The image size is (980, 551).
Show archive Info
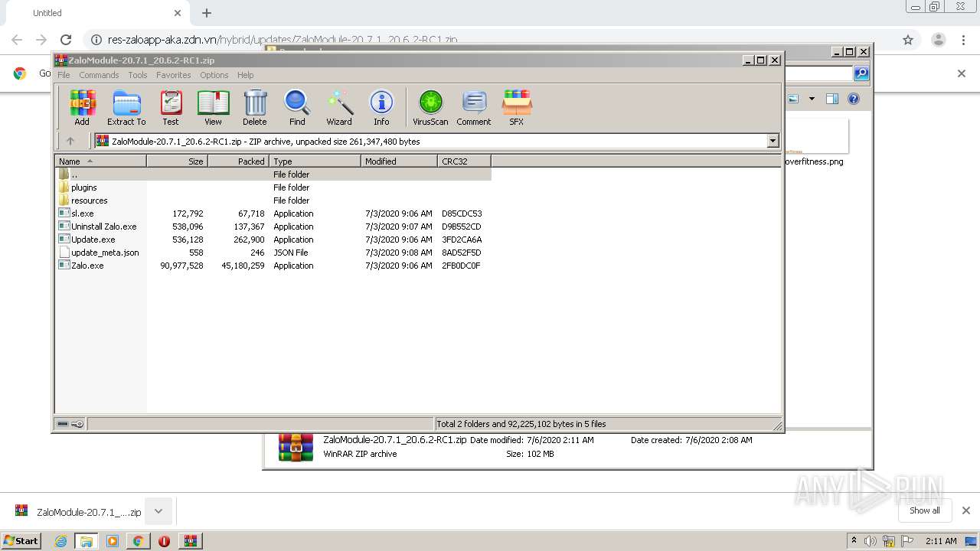(381, 107)
